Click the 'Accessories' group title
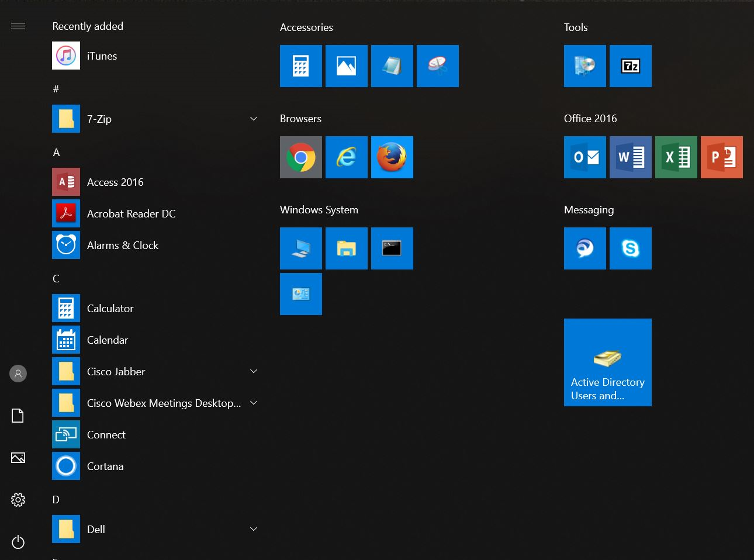This screenshot has width=754, height=560. [x=306, y=27]
